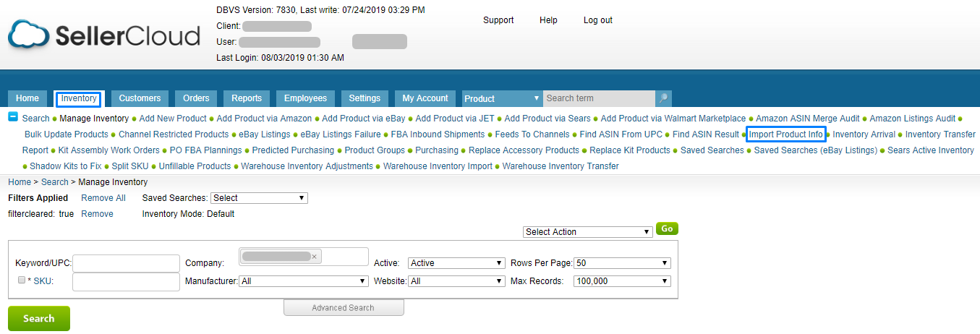
Task: Expand the Select Action dropdown
Action: [588, 232]
